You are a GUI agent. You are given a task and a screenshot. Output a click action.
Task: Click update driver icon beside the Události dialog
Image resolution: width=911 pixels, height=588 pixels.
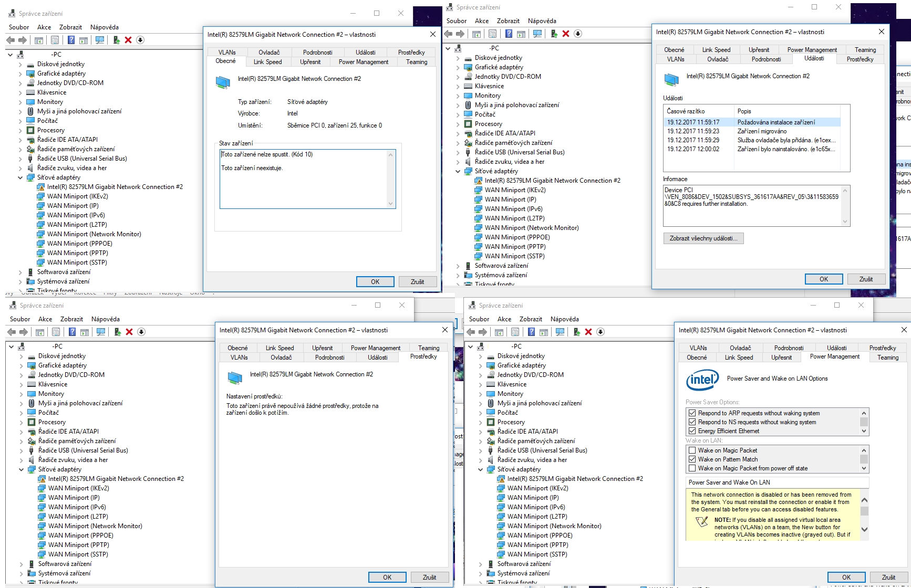(x=554, y=34)
